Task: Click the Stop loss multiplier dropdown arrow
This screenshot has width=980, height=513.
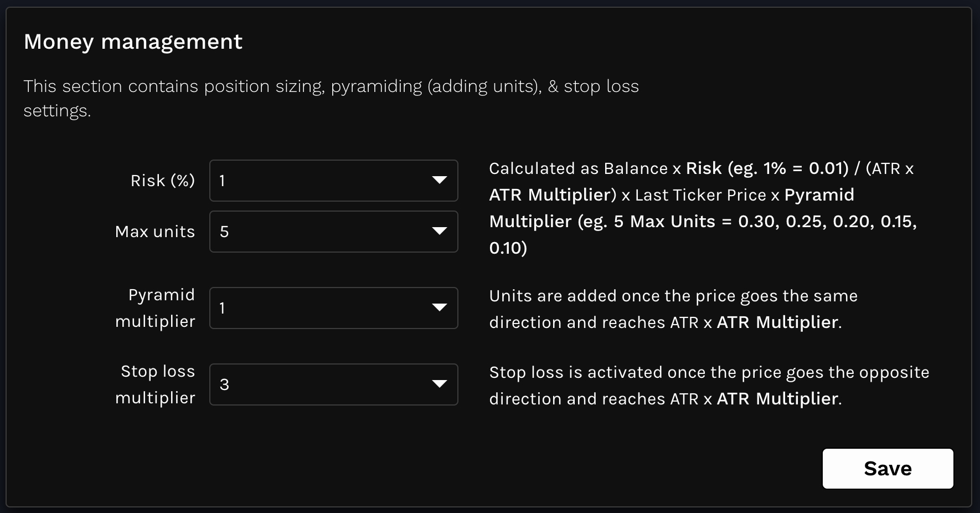Action: (439, 384)
